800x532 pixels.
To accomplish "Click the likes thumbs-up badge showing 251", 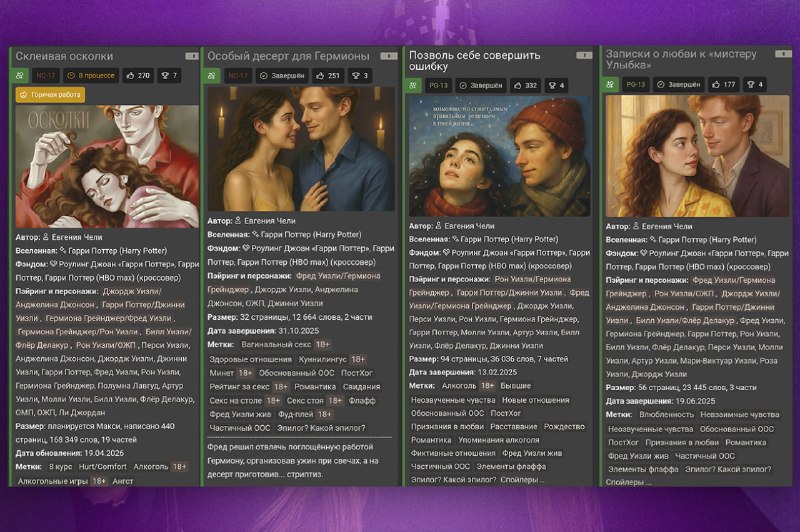I will coord(328,75).
